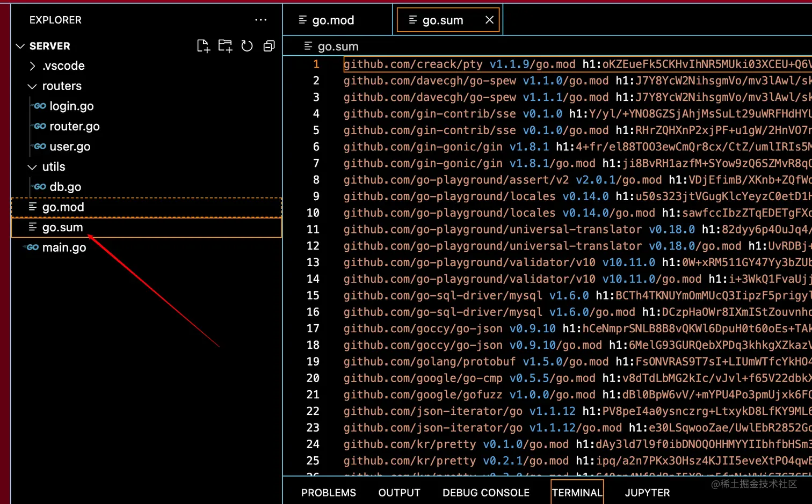Click the goccy/go-json v0.9.10 h1:hCeN line

[577, 328]
